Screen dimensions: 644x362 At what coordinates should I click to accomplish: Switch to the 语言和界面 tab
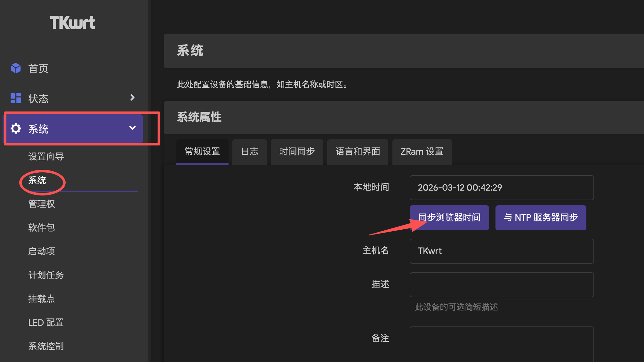click(357, 152)
